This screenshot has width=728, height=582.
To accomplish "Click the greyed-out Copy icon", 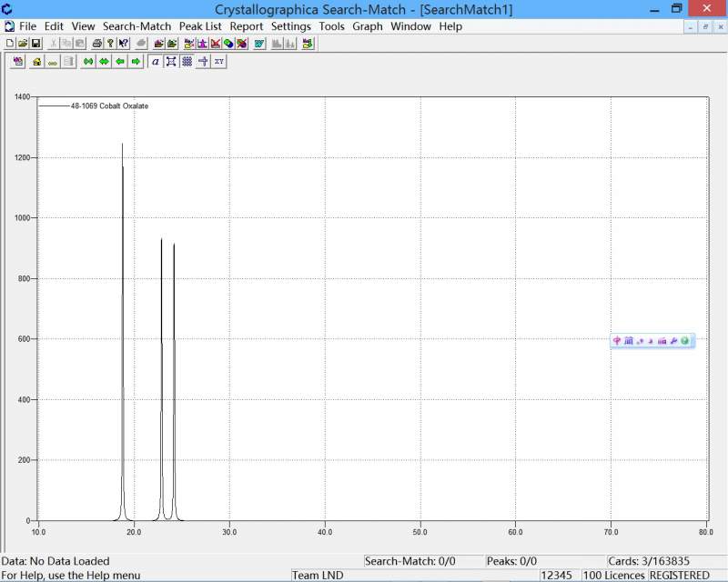I will click(66, 44).
